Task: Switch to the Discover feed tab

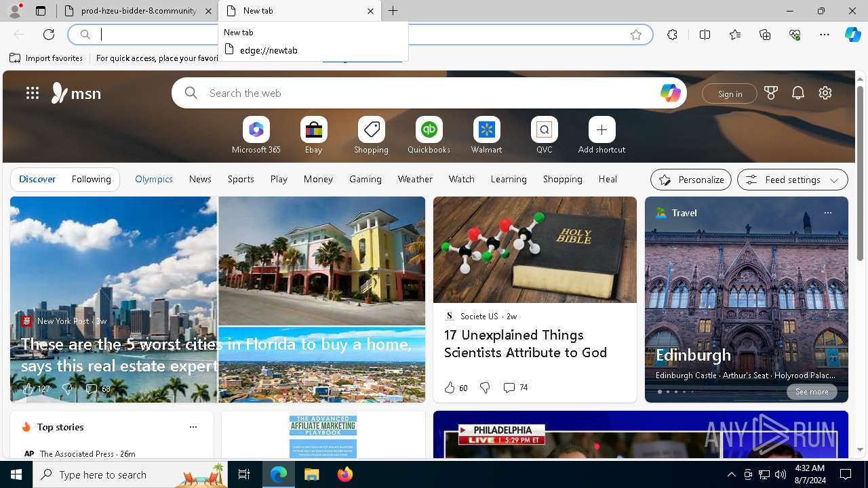Action: point(37,179)
